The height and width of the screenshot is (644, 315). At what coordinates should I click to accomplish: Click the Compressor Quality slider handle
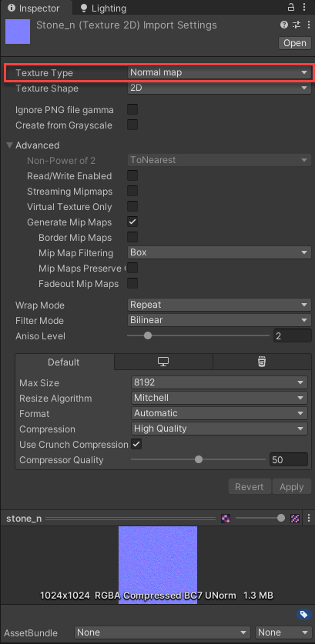click(199, 459)
